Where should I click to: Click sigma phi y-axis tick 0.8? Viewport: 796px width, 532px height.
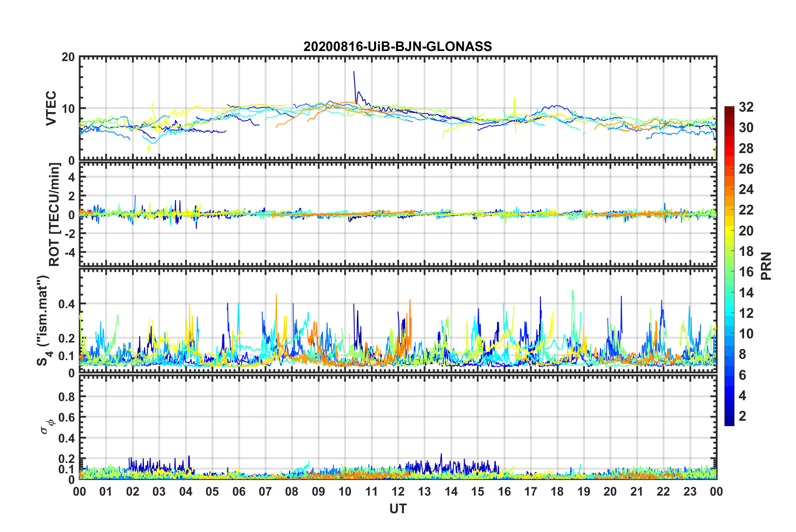[67, 396]
